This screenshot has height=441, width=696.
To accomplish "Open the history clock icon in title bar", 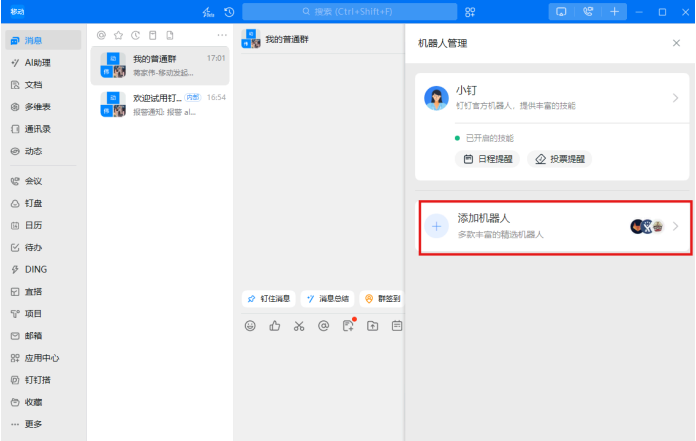I will coord(230,12).
